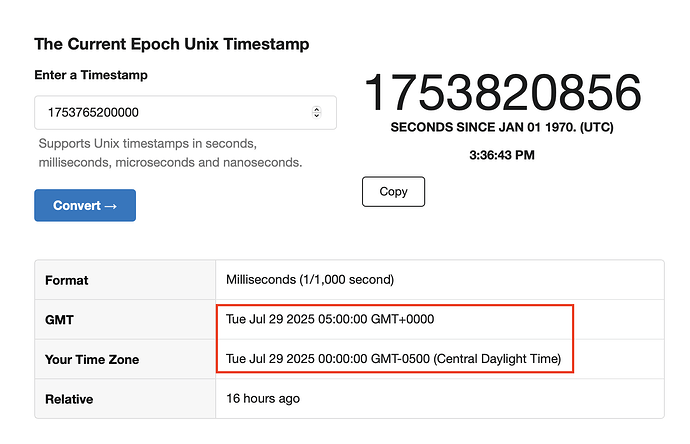Click the up arrow of the timestamp stepper
690x444 pixels.
tap(316, 109)
